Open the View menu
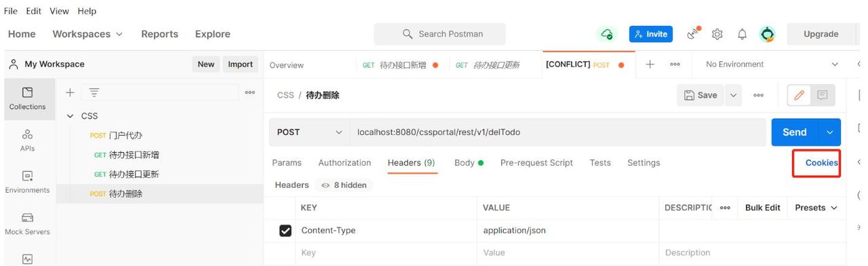The width and height of the screenshot is (868, 266). [59, 11]
